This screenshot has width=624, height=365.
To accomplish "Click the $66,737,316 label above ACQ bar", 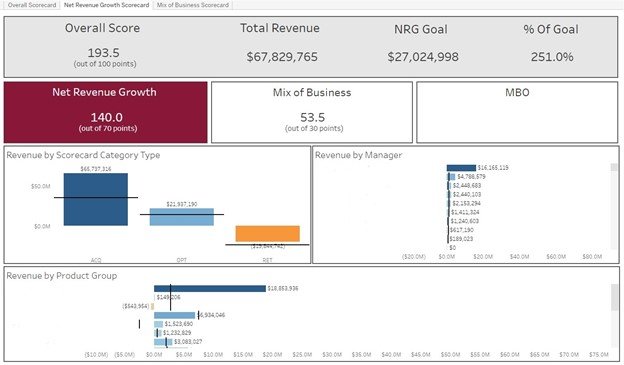I will (x=96, y=169).
